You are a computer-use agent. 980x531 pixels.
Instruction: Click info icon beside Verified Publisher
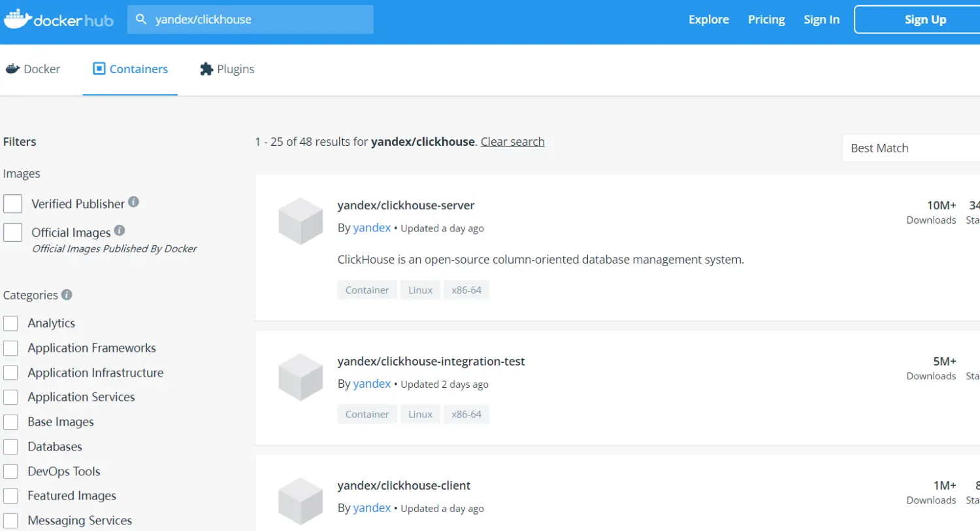coord(133,201)
